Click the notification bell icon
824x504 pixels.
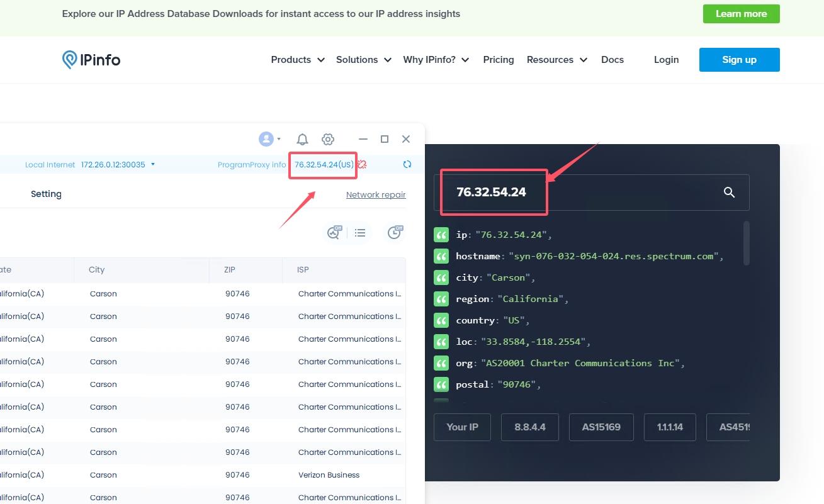coord(302,139)
